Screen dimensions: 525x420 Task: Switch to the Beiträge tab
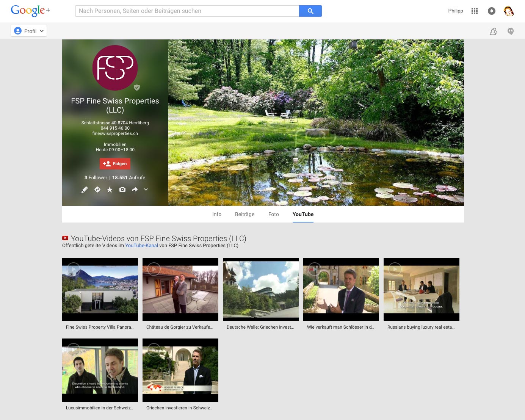pyautogui.click(x=244, y=214)
